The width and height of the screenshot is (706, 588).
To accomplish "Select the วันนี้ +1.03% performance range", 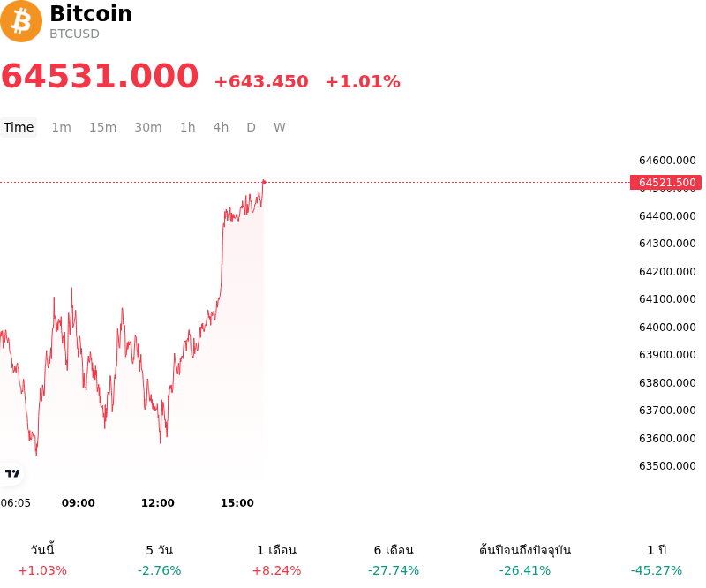I will click(x=42, y=560).
